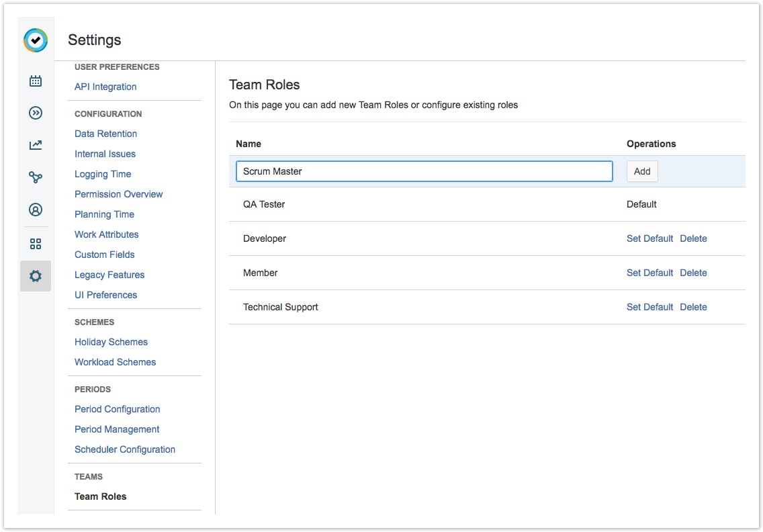
Task: Open the reports chart icon
Action: 36,145
